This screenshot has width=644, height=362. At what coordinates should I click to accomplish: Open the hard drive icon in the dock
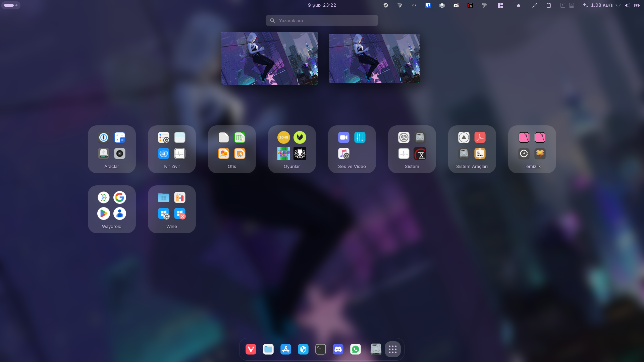pyautogui.click(x=376, y=349)
